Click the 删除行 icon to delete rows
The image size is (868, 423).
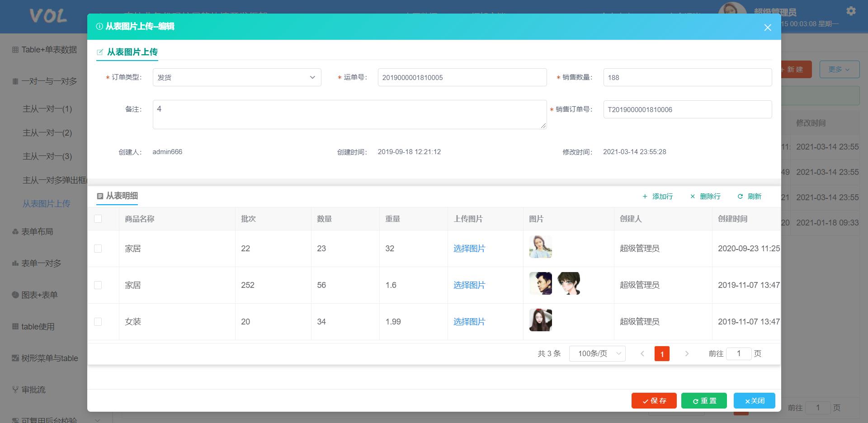(x=693, y=197)
